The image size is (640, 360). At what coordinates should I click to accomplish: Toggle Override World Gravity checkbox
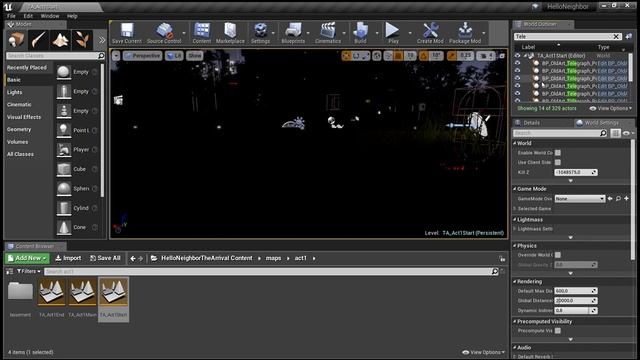[558, 255]
